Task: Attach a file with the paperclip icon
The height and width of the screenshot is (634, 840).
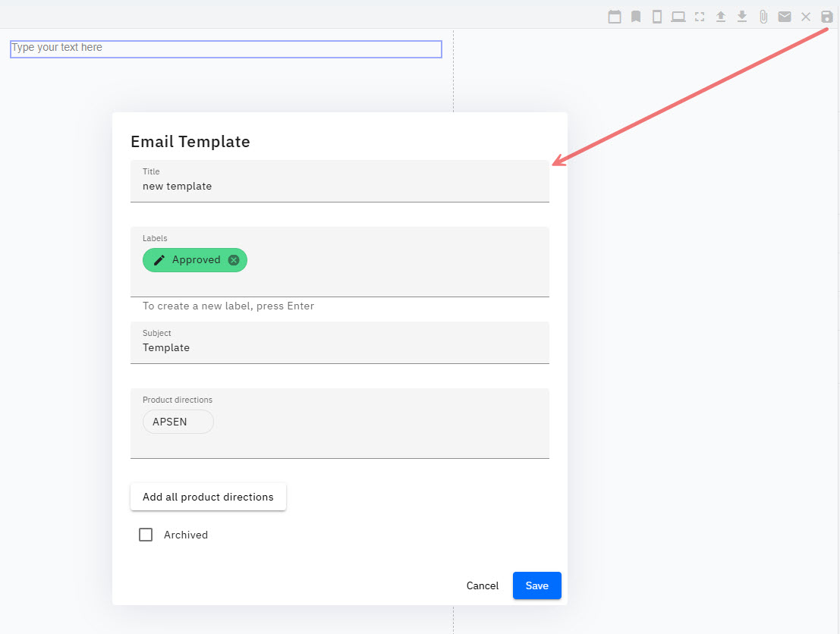Action: pos(763,16)
